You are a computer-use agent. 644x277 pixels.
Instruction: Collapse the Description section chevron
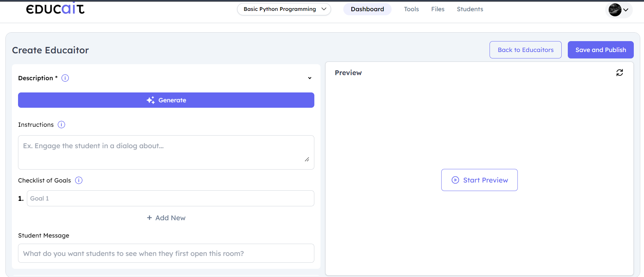[x=310, y=78]
